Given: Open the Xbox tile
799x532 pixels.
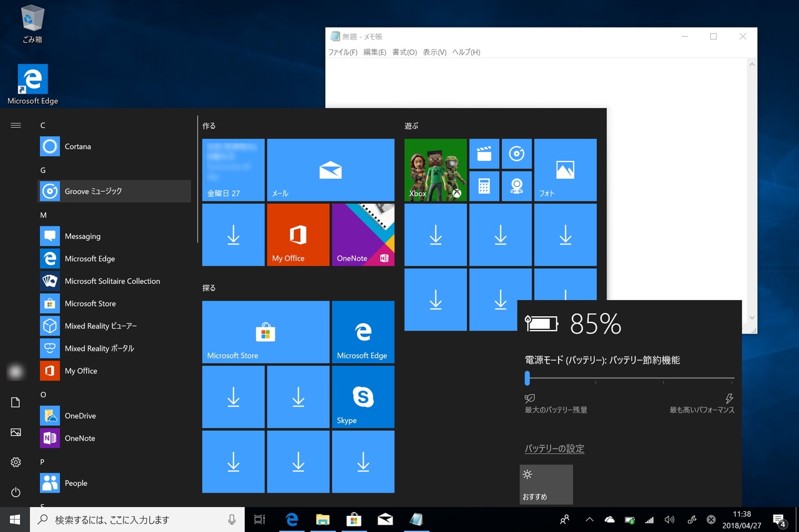Looking at the screenshot, I should tap(436, 170).
